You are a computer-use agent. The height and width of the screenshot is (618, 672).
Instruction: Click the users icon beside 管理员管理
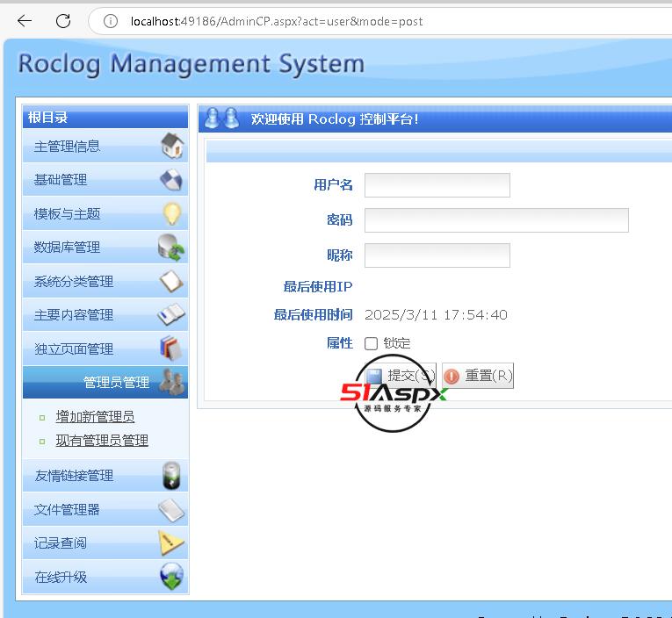point(171,382)
